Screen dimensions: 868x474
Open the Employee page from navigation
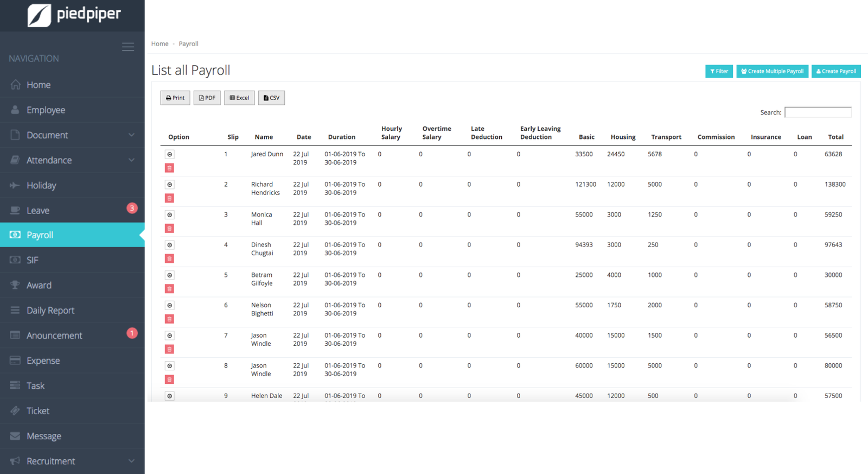46,110
